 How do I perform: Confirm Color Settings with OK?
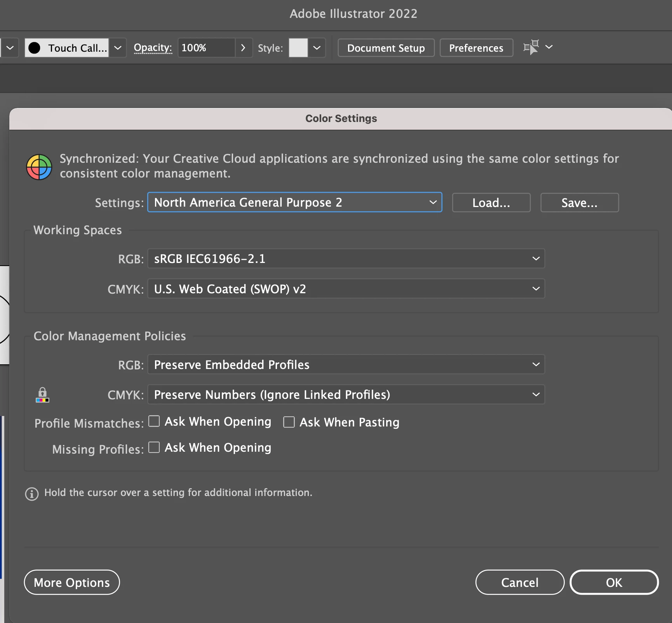tap(614, 582)
